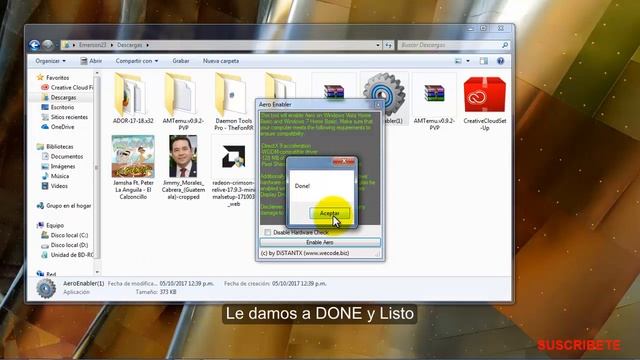Click Aceptar in the Done dialog

(329, 213)
